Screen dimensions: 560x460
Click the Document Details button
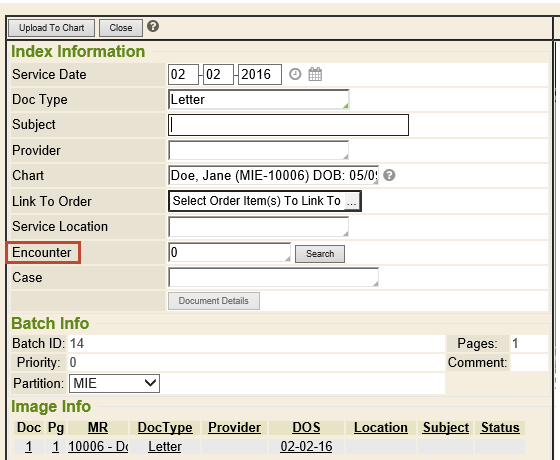pyautogui.click(x=214, y=301)
